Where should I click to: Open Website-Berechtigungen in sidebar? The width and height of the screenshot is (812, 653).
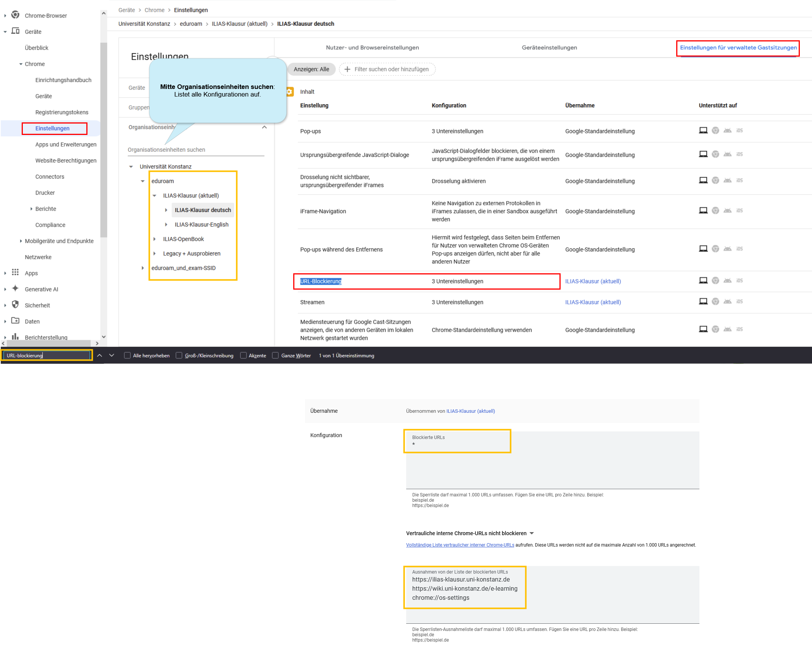(x=66, y=160)
